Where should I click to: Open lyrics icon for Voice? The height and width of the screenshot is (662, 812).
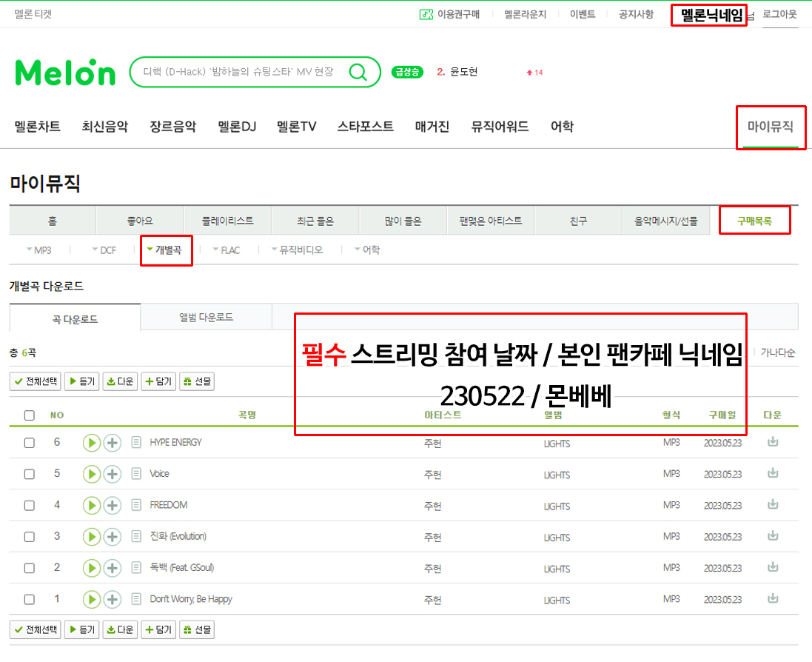[136, 473]
